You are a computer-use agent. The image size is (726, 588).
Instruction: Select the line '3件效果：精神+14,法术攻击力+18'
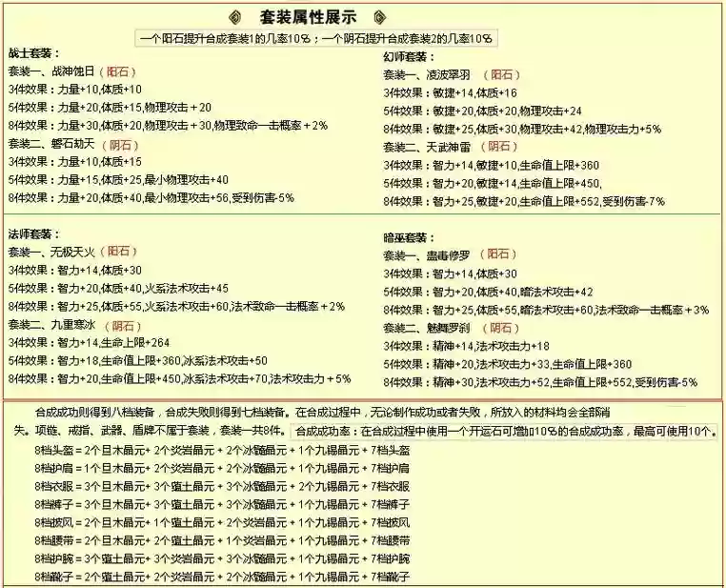tap(466, 346)
